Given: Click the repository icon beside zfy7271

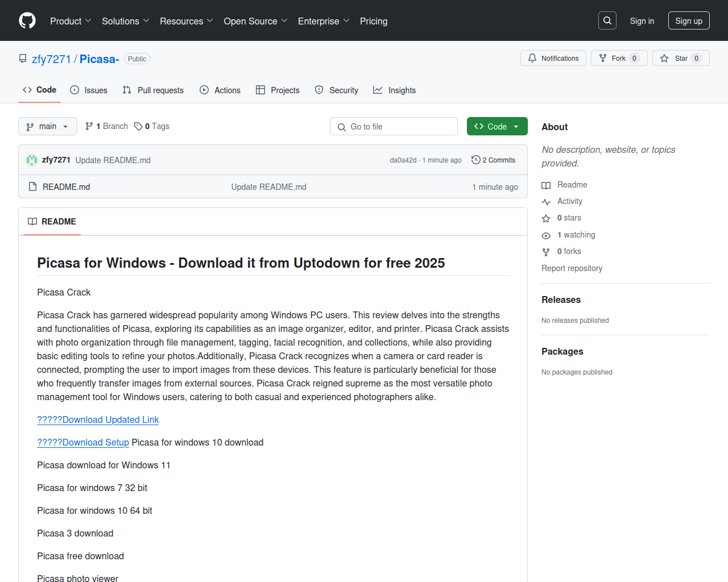Looking at the screenshot, I should 23,59.
